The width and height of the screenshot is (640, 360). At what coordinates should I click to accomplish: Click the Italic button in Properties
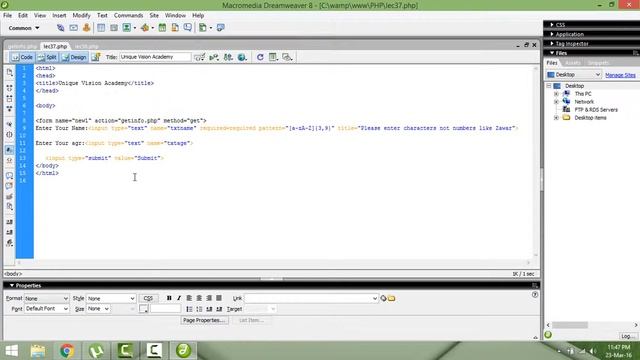[179, 298]
